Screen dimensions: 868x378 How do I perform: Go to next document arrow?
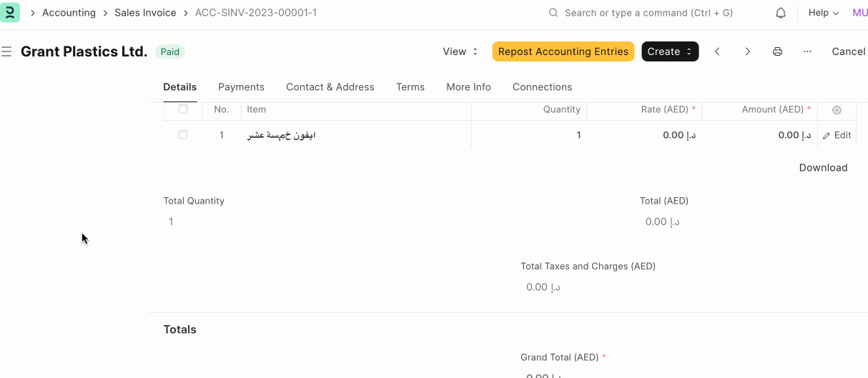[x=747, y=51]
